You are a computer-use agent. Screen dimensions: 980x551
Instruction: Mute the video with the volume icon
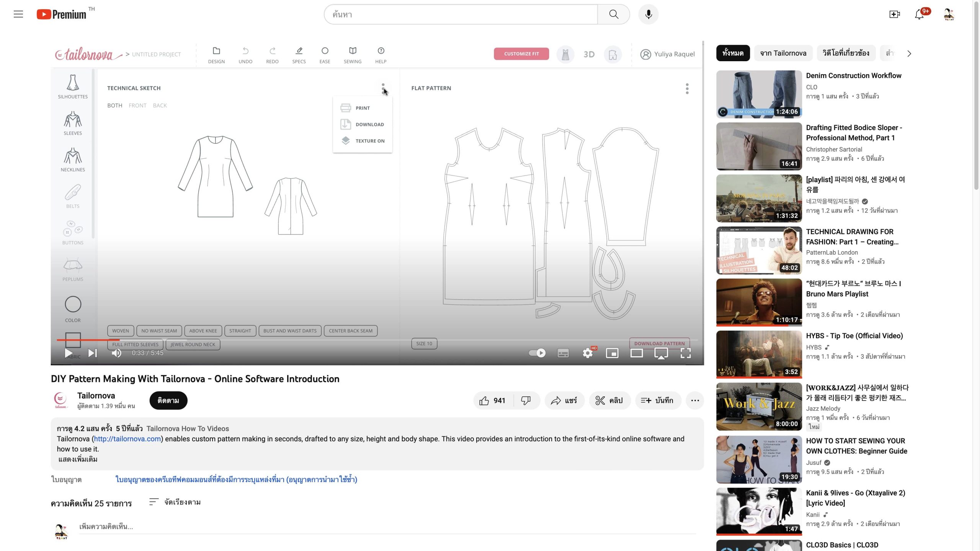[x=116, y=353]
